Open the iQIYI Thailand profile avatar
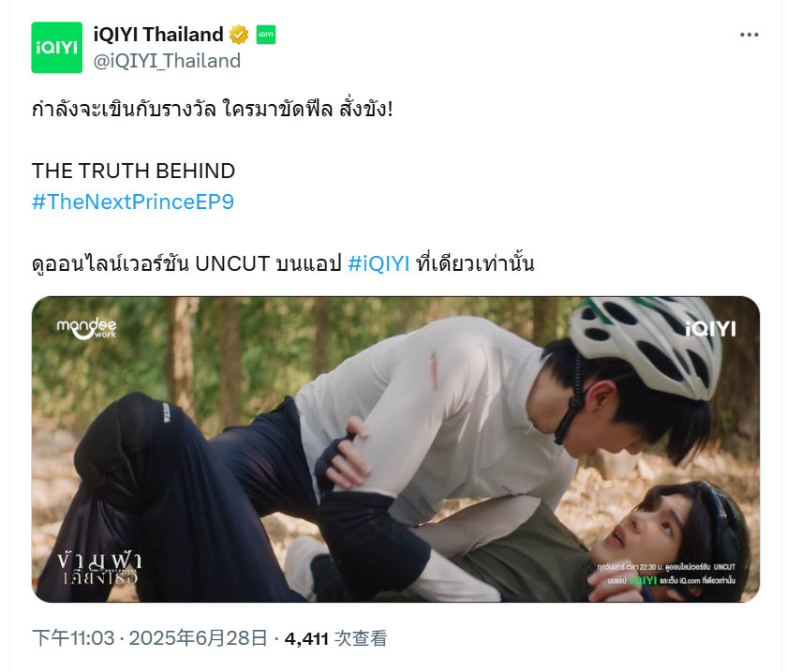 pyautogui.click(x=57, y=48)
